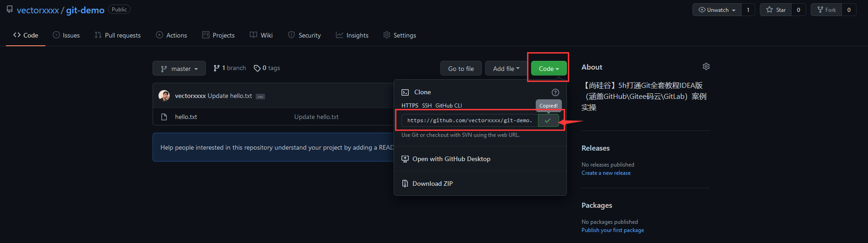Toggle the green Code dropdown button

coord(549,69)
